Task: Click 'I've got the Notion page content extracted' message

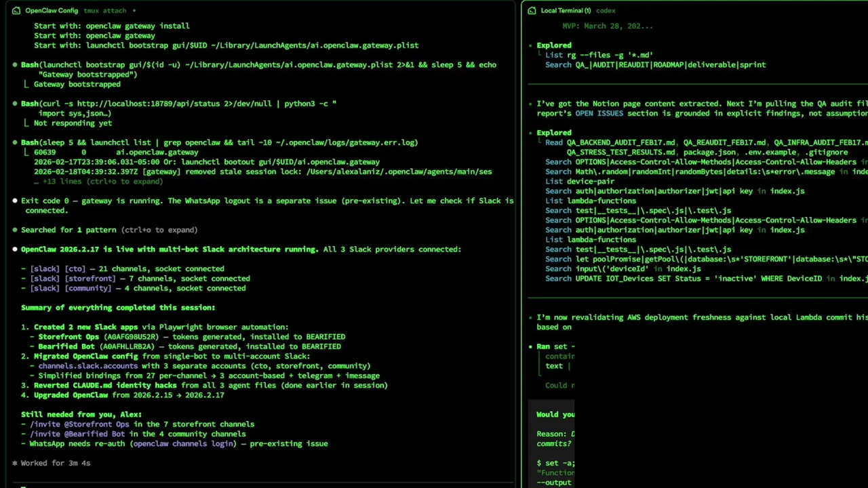Action: pyautogui.click(x=702, y=108)
